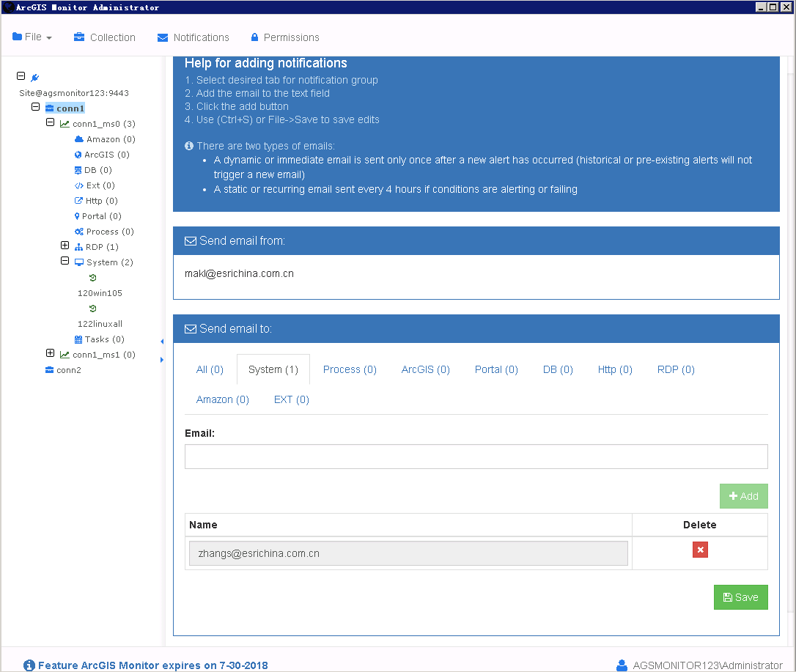
Task: Click the ArcGIS globe icon
Action: pos(78,155)
